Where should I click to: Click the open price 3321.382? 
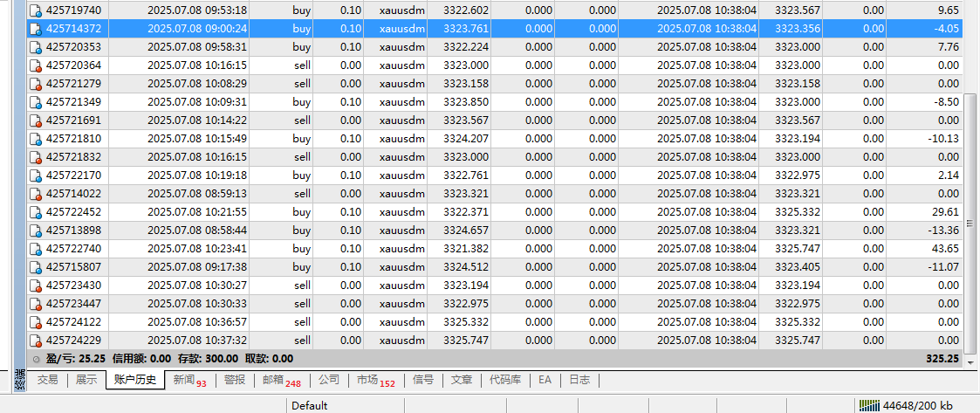point(466,249)
